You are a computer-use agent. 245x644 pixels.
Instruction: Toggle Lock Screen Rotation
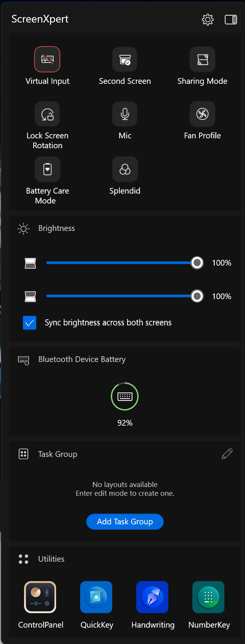[x=47, y=114]
